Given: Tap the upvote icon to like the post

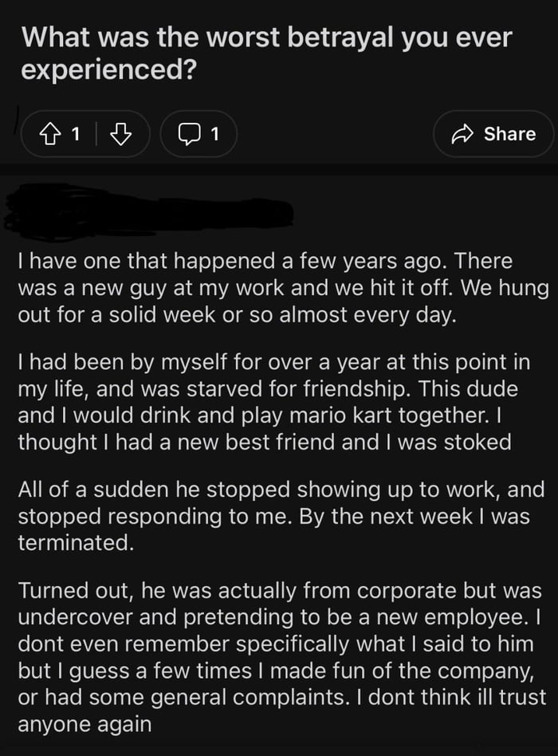Looking at the screenshot, I should click(50, 134).
